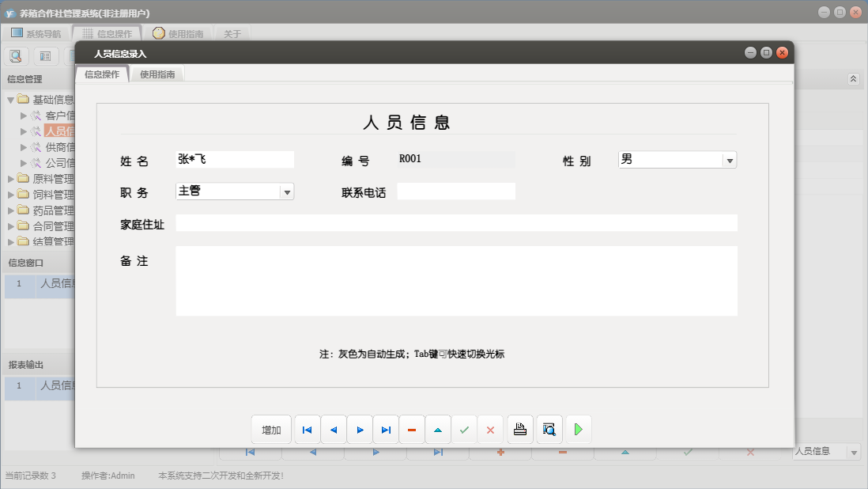Image resolution: width=868 pixels, height=489 pixels.
Task: Go to next record with the blue arrow
Action: pyautogui.click(x=360, y=429)
